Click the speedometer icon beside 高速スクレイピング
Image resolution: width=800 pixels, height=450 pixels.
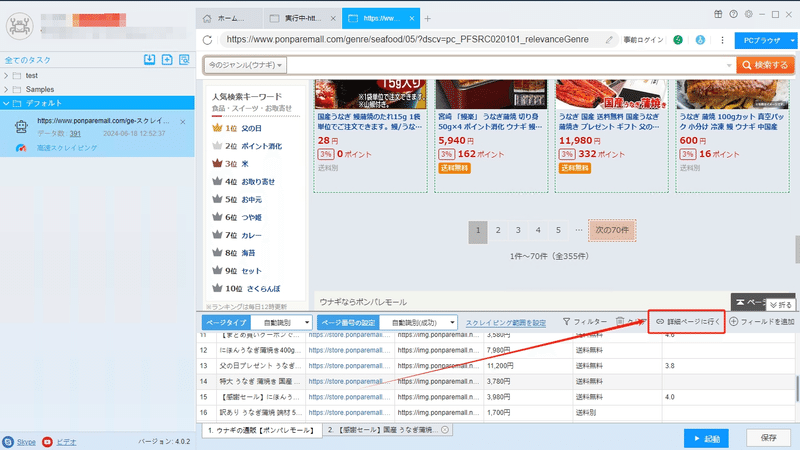tap(21, 148)
